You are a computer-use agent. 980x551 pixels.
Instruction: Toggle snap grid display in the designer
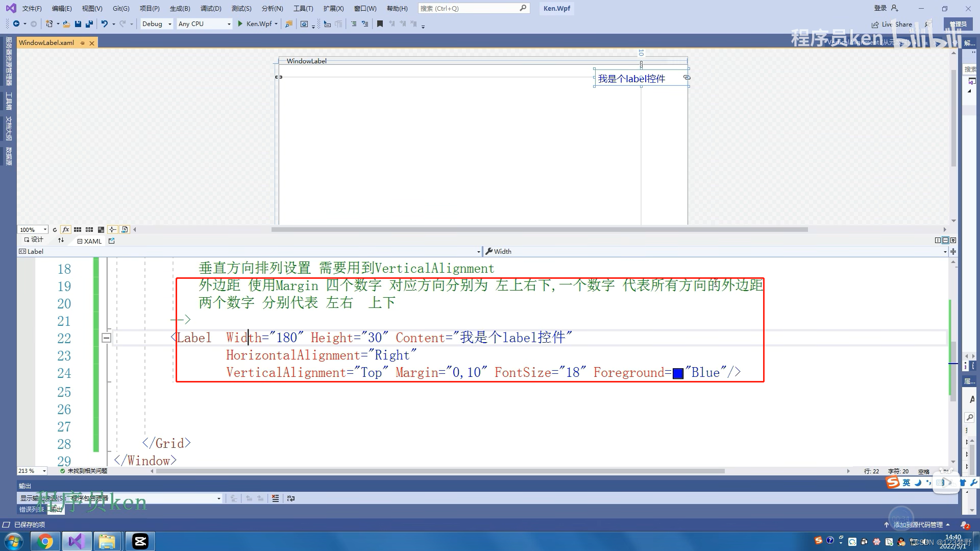point(78,229)
